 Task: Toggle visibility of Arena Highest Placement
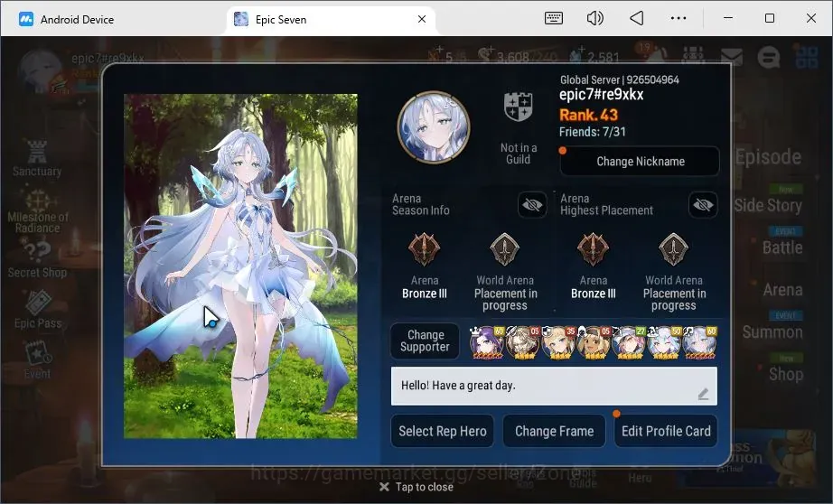pos(703,204)
